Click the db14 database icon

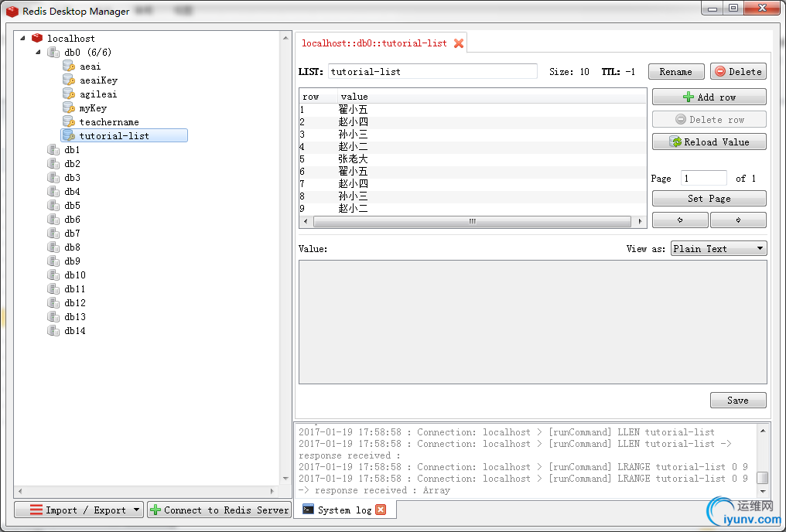[53, 331]
